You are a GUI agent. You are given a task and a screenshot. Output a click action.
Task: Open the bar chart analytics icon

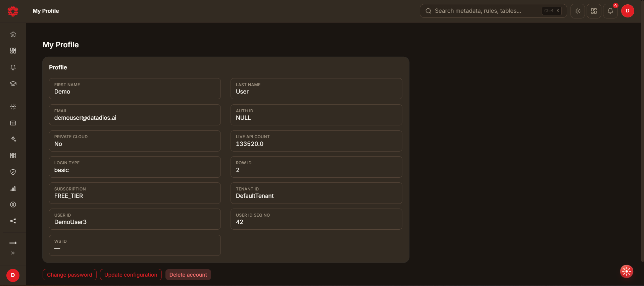pyautogui.click(x=13, y=188)
